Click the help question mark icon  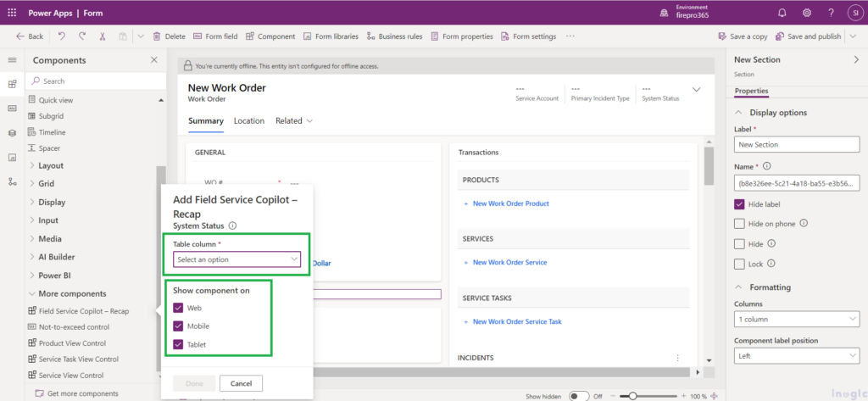pyautogui.click(x=829, y=12)
